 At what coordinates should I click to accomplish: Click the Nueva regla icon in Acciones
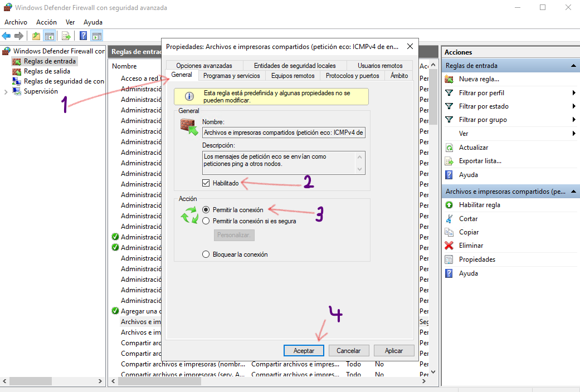tap(449, 79)
